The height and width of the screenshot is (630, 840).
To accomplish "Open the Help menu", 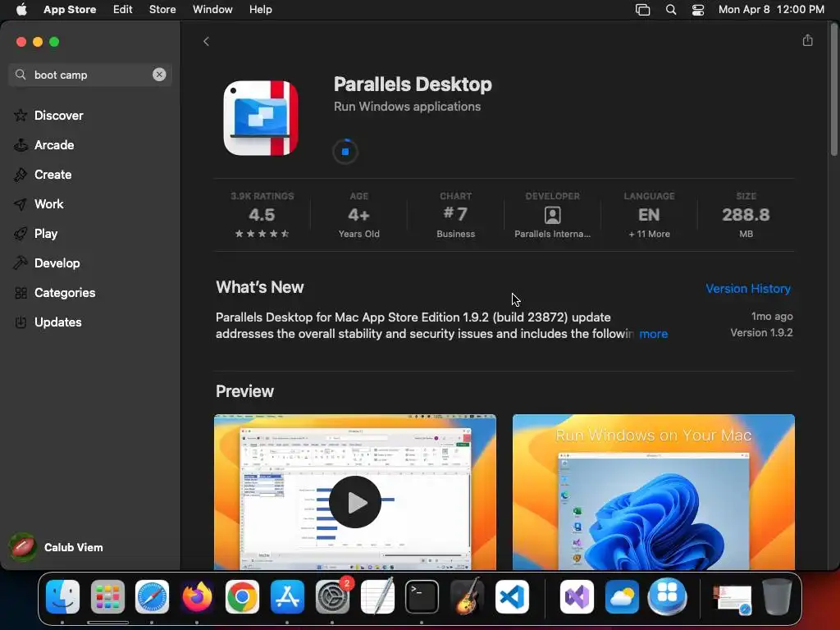I will coord(260,10).
